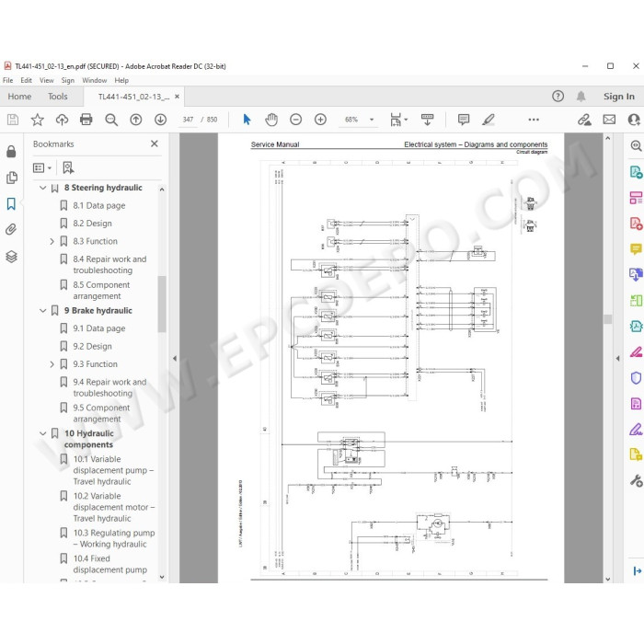
Task: Click the document vertical scrollbar thumb
Action: click(x=607, y=319)
